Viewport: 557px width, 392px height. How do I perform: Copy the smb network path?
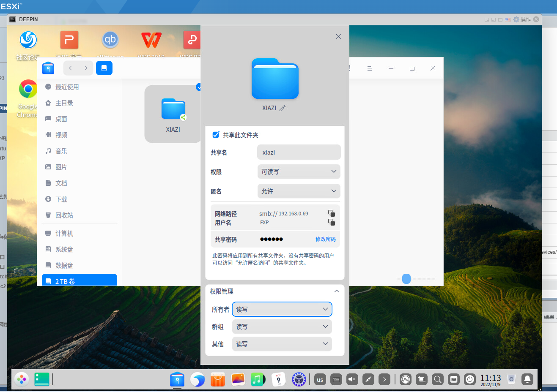pyautogui.click(x=331, y=213)
